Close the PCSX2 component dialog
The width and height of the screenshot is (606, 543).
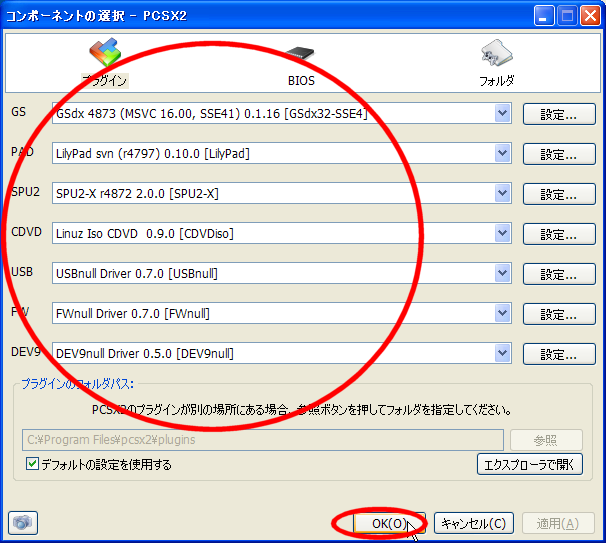tap(590, 16)
